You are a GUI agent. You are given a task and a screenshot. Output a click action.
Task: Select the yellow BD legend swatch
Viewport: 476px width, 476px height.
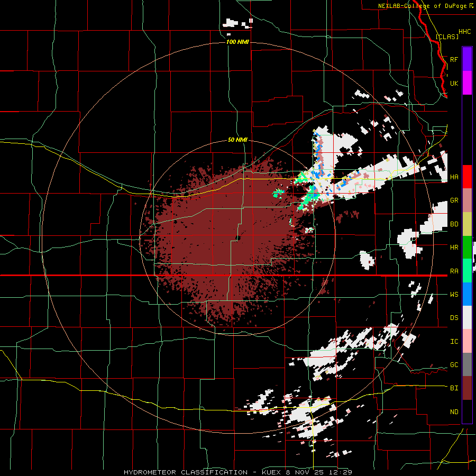[467, 224]
